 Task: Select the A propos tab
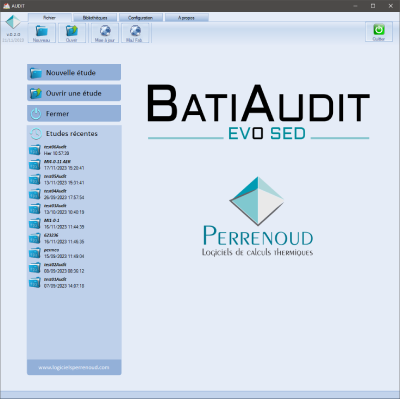187,18
